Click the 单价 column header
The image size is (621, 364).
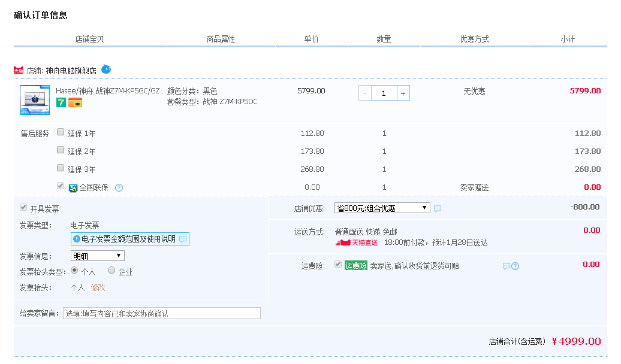(x=311, y=39)
